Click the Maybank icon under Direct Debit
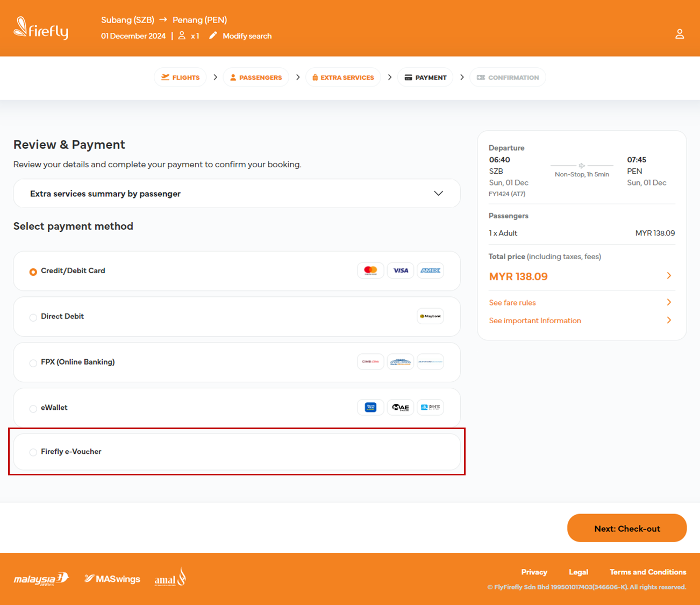Image resolution: width=700 pixels, height=605 pixels. click(x=430, y=316)
